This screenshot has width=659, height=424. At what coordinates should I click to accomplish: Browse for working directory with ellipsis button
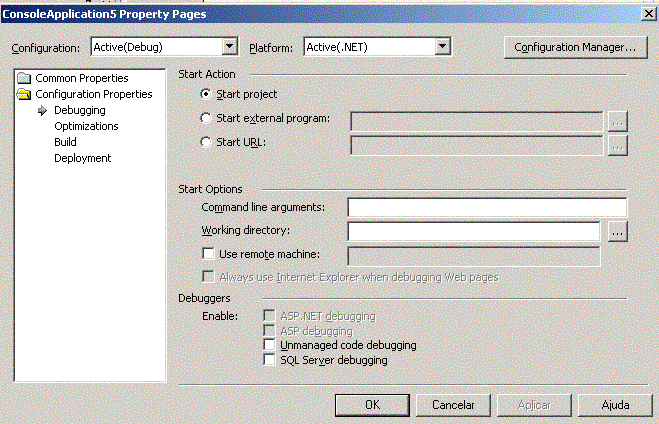[617, 232]
